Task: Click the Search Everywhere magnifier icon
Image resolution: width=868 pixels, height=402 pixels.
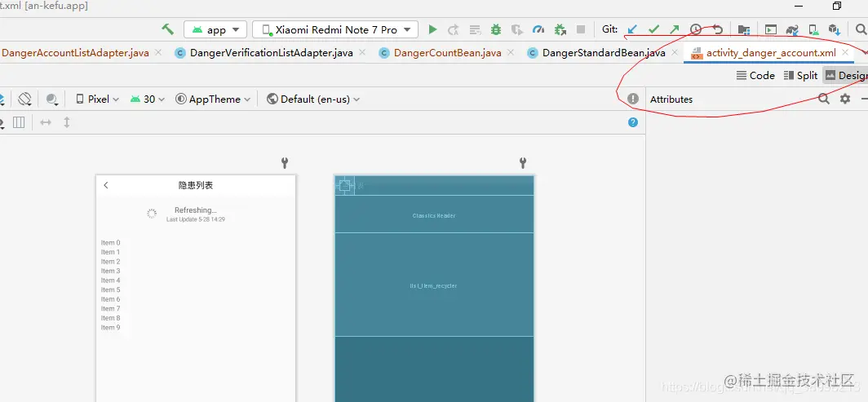Action: point(861,29)
